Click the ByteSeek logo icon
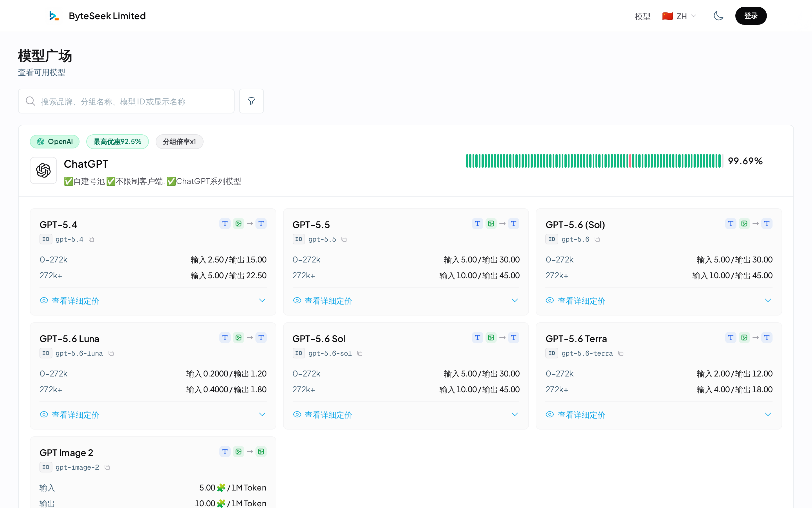 (x=54, y=16)
